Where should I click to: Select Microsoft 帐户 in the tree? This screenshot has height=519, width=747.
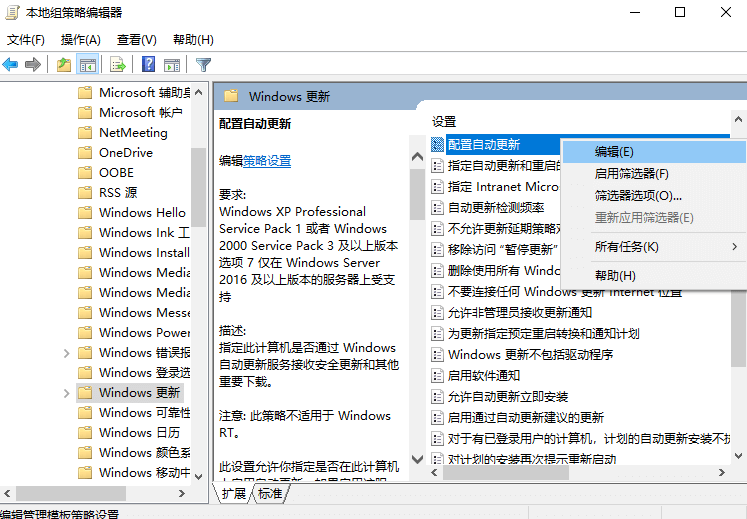pyautogui.click(x=141, y=112)
